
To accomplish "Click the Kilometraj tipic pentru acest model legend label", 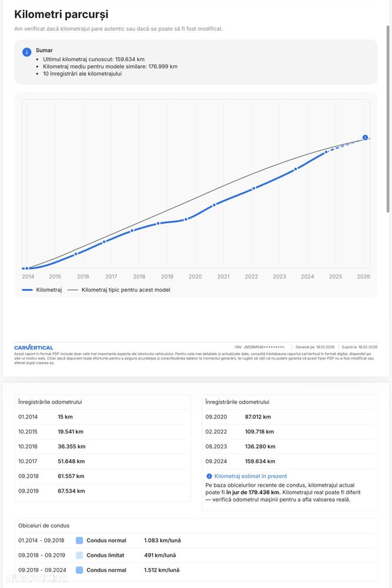I will tap(126, 290).
